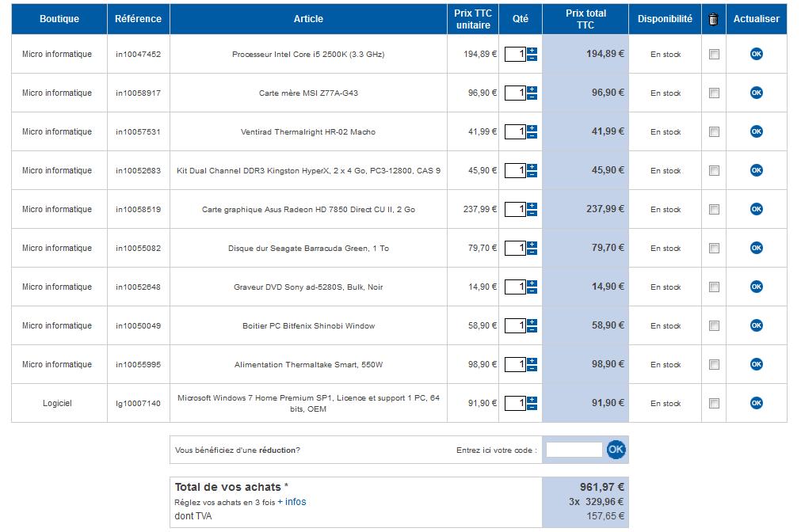The image size is (801, 532).
Task: Submit reduction code with blue OK button
Action: (616, 450)
